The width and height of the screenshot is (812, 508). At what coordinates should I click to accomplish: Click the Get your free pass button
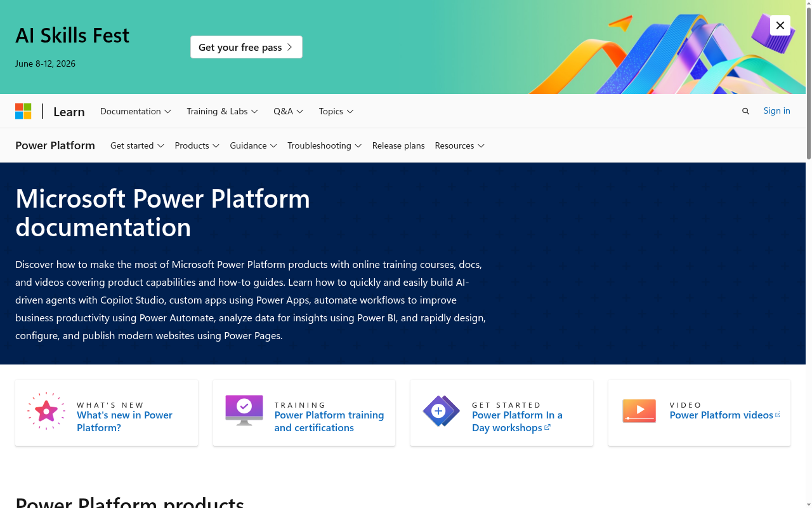(246, 47)
